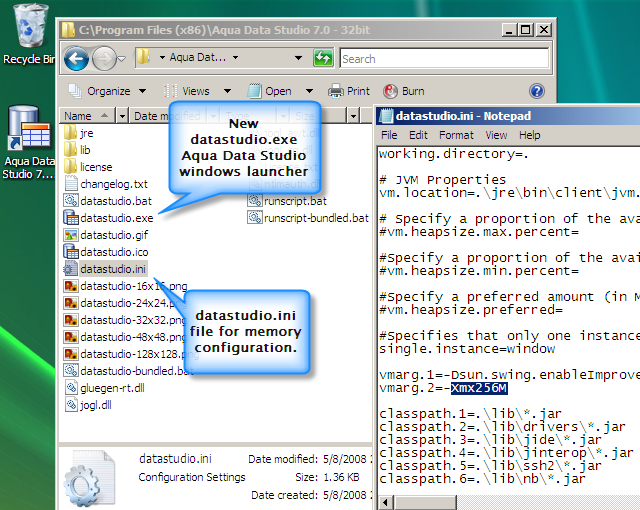The image size is (640, 510).
Task: Select the jre folder icon
Action: [x=70, y=133]
